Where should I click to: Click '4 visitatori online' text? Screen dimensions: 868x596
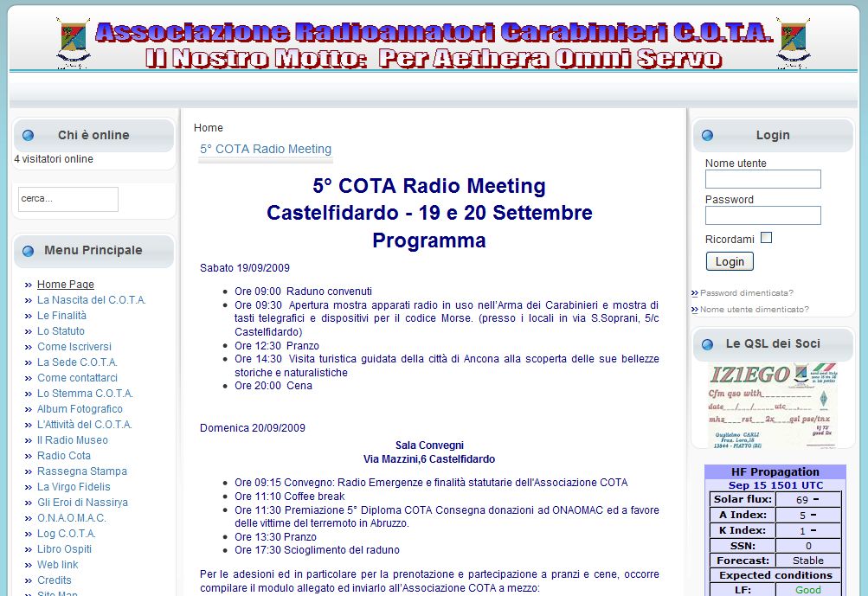[x=54, y=159]
